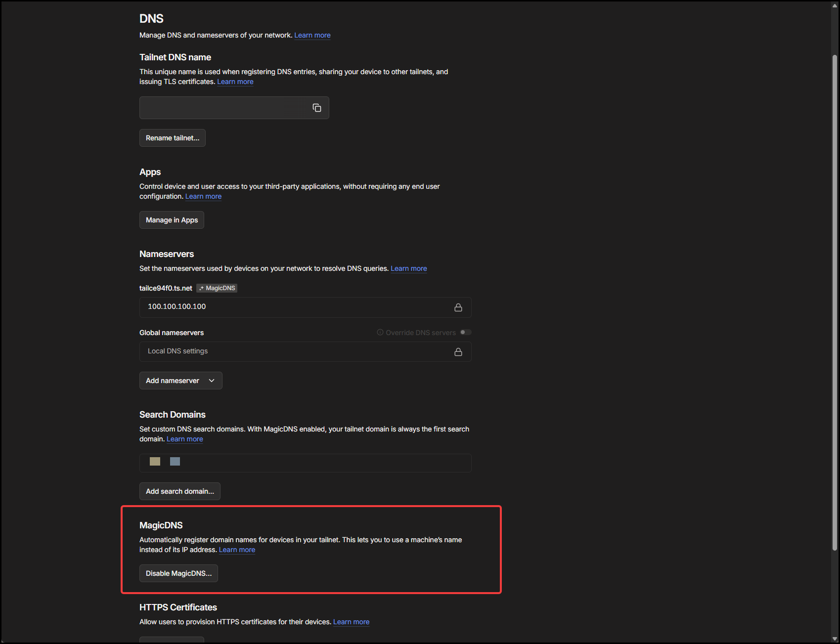The image size is (840, 644).
Task: Open Learn more link in HTTPS Certificates section
Action: tap(352, 622)
